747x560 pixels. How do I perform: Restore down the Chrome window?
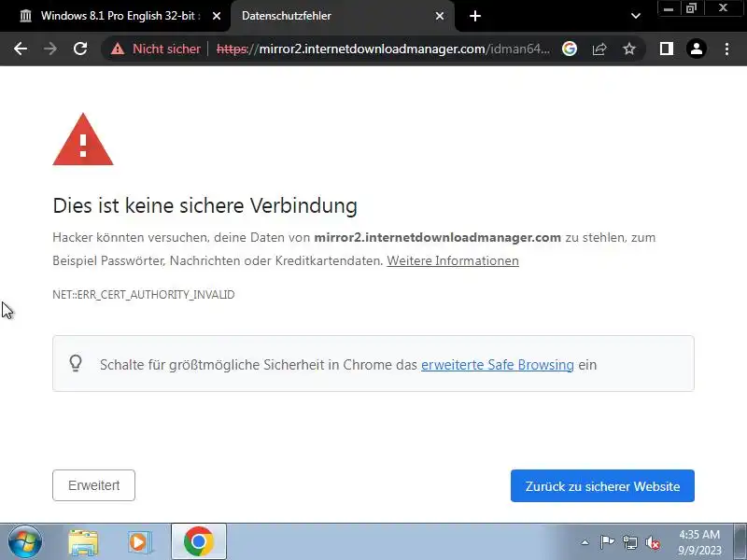pos(691,8)
